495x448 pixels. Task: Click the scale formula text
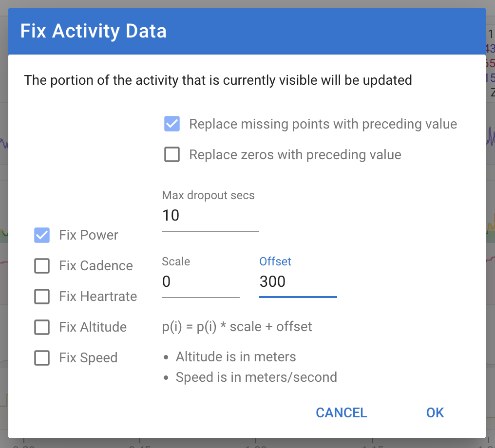(x=237, y=326)
